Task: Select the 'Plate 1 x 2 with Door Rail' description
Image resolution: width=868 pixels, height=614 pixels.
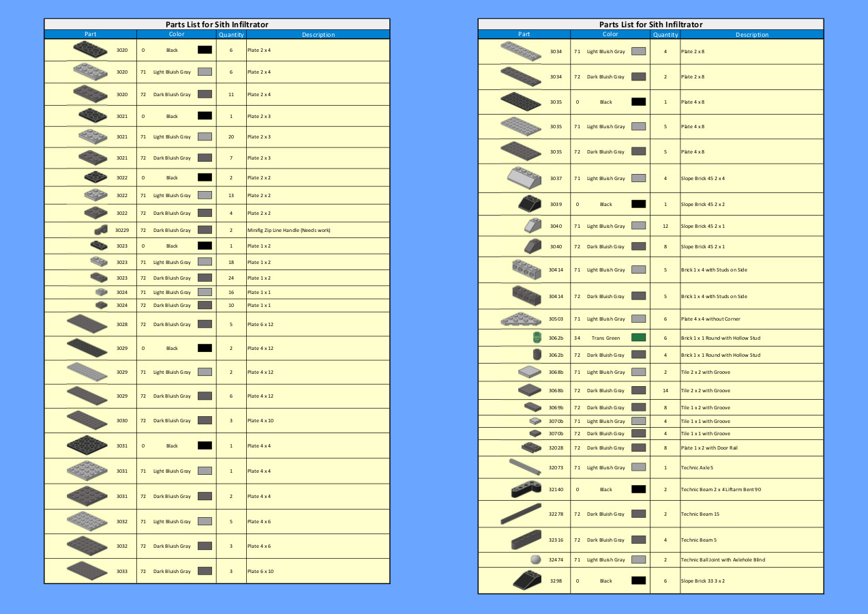Action: coord(709,448)
